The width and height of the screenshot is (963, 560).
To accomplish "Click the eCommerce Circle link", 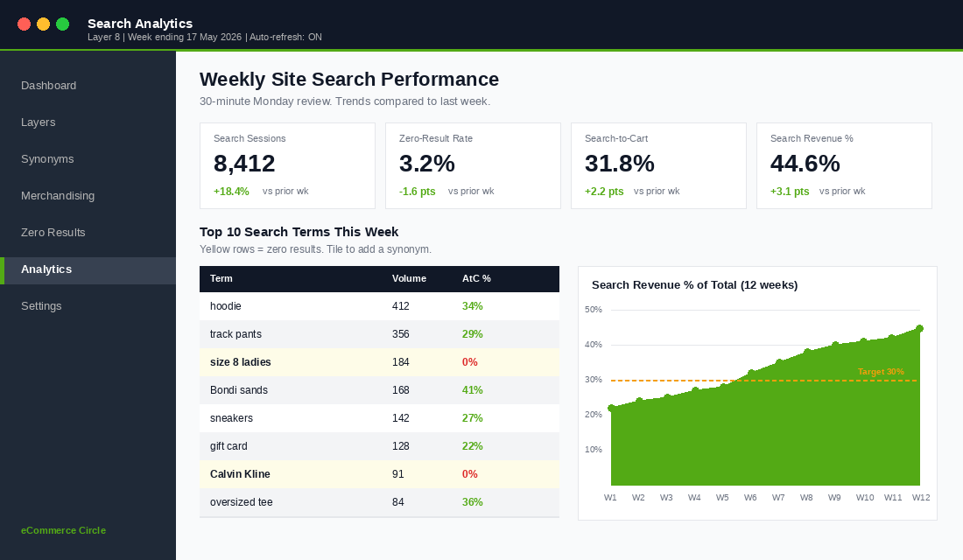I will click(x=63, y=530).
